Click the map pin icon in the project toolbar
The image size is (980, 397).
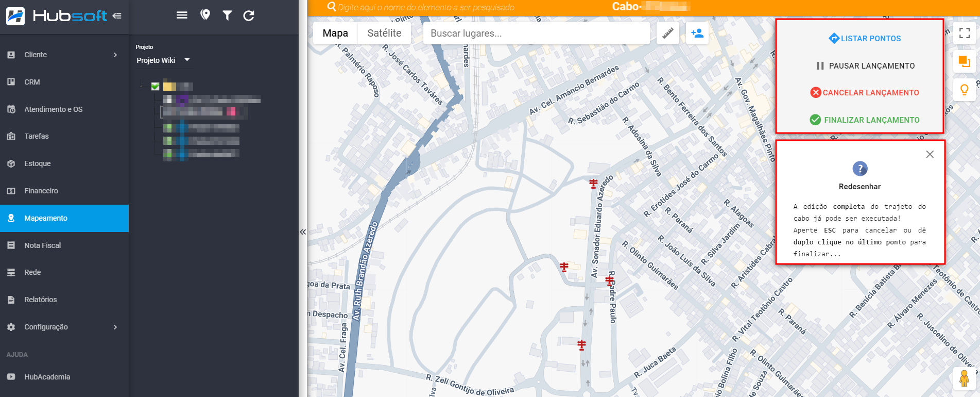point(205,15)
